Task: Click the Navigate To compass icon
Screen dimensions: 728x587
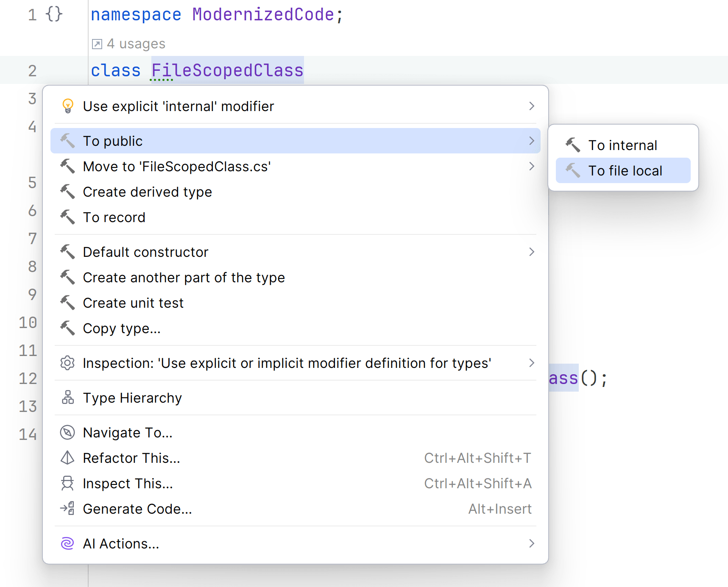Action: click(x=67, y=433)
